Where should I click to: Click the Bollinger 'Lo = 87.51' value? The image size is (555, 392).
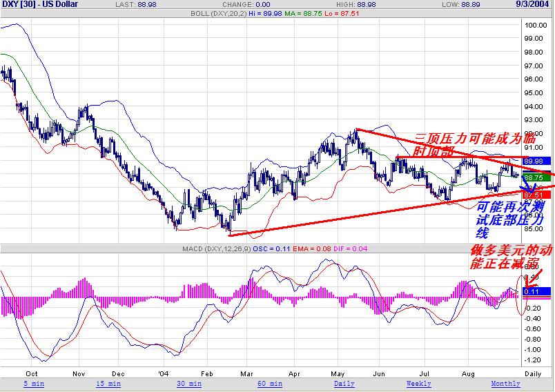(342, 14)
